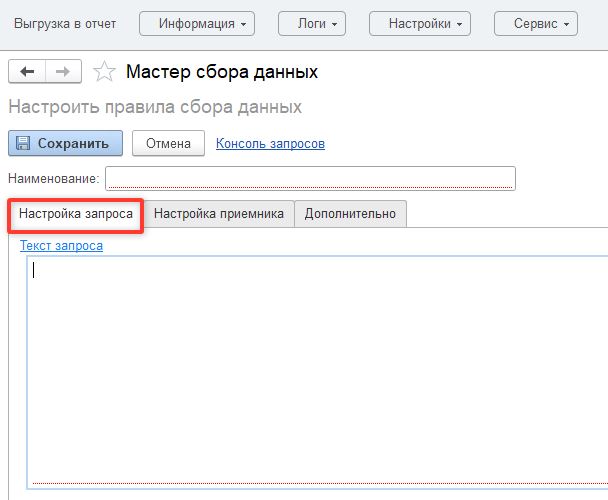Focus the Наименование input field

coord(310,178)
